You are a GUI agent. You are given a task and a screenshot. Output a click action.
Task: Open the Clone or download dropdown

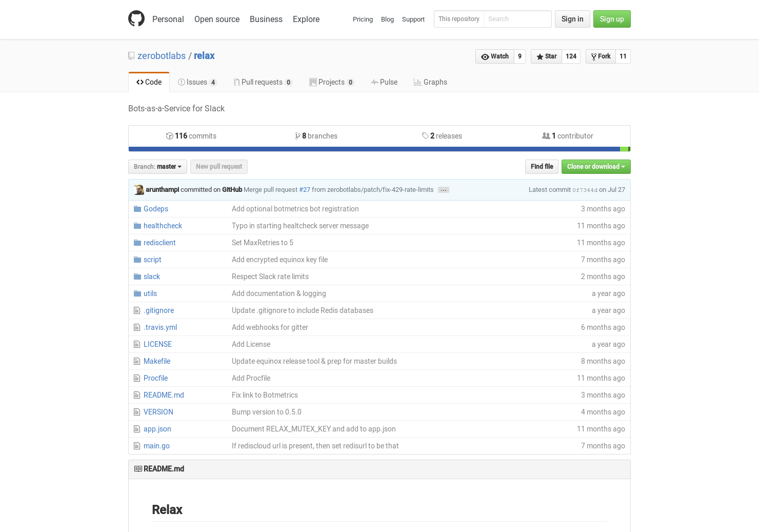[596, 167]
